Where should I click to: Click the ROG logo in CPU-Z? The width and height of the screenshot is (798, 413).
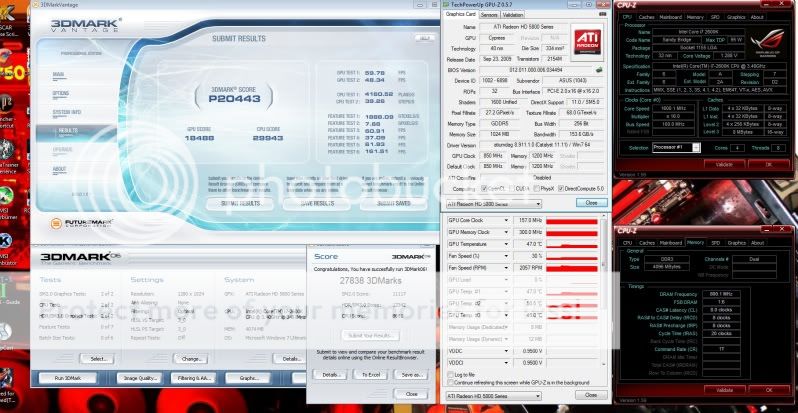point(767,42)
